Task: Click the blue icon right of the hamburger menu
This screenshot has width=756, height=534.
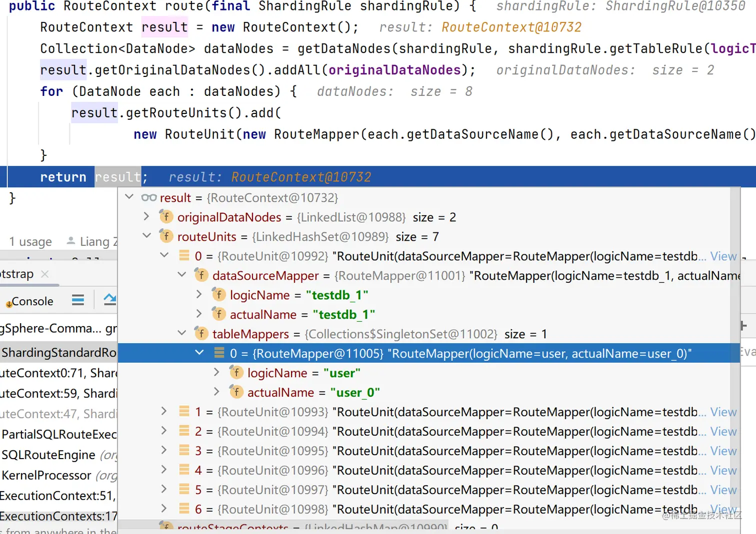Action: 110,300
